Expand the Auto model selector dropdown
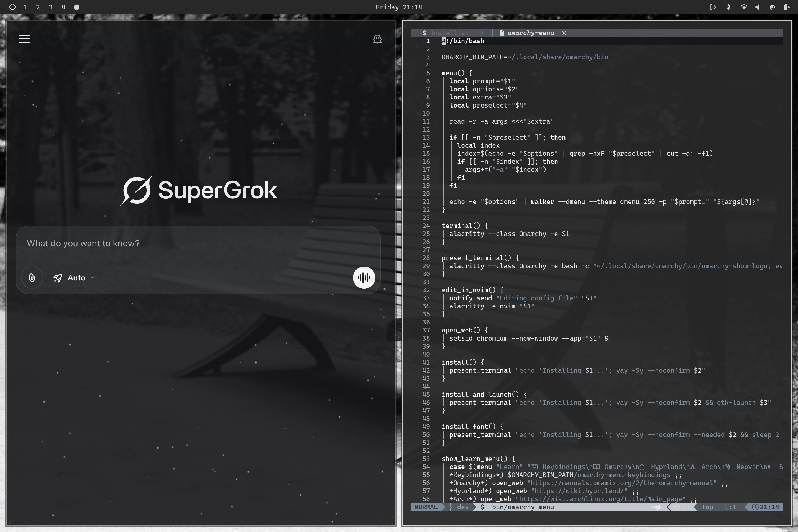 [75, 278]
